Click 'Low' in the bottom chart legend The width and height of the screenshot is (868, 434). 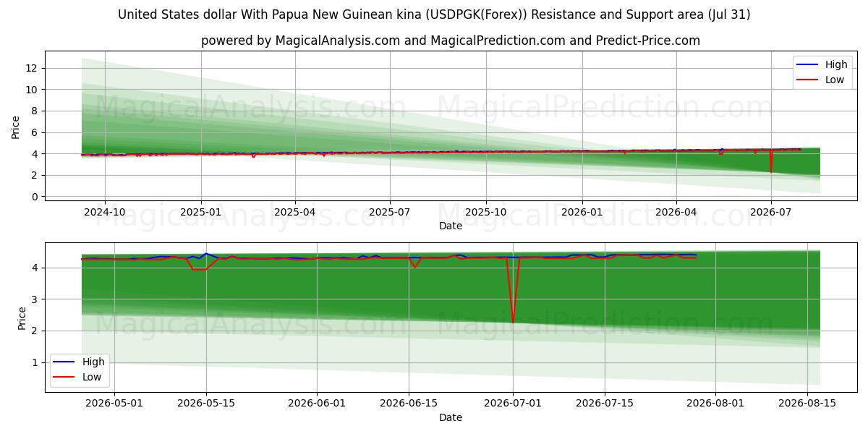[92, 377]
